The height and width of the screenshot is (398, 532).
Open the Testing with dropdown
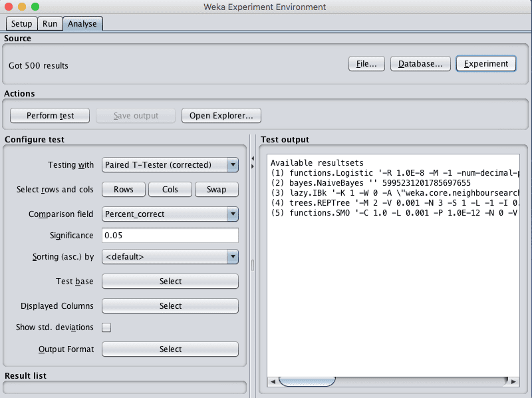point(170,165)
